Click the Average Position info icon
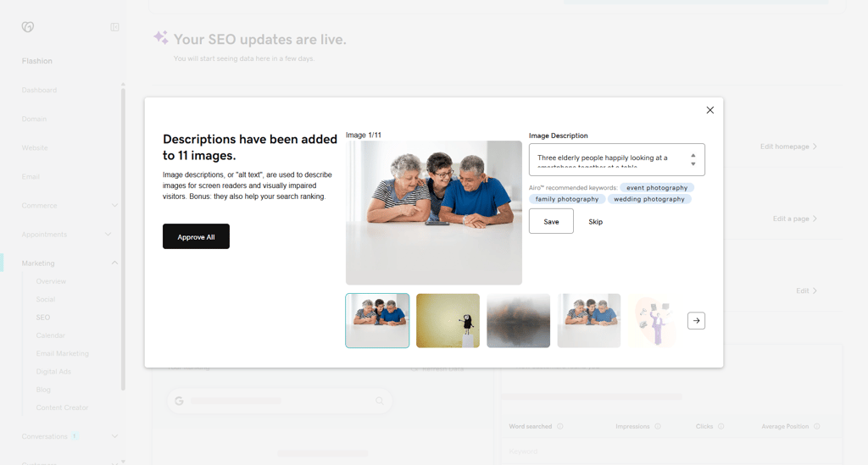The width and height of the screenshot is (868, 465). pos(817,426)
